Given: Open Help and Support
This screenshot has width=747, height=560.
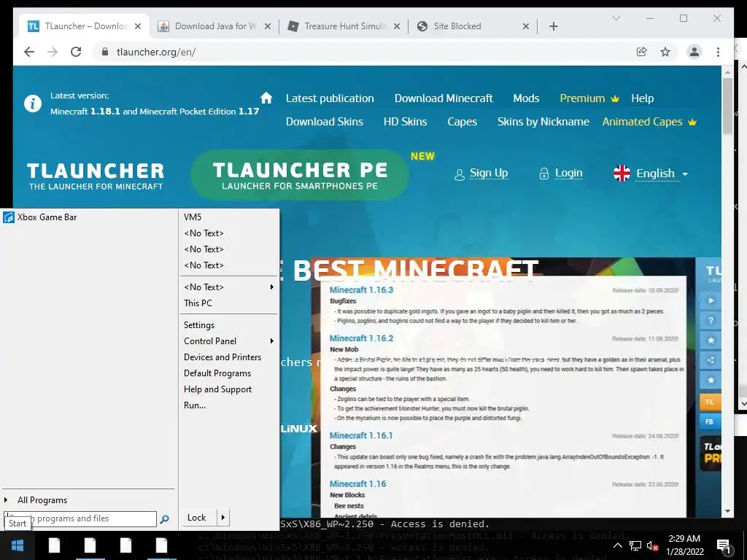Looking at the screenshot, I should click(217, 389).
